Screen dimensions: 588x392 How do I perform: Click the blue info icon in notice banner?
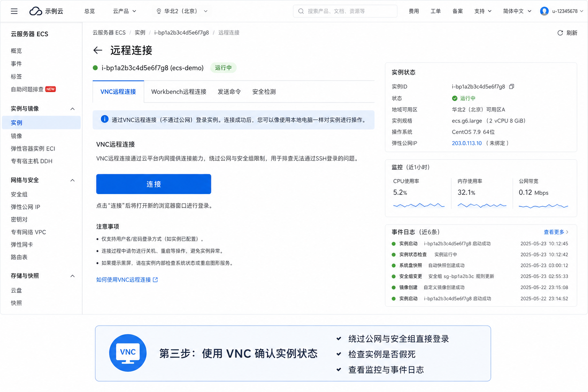click(105, 119)
